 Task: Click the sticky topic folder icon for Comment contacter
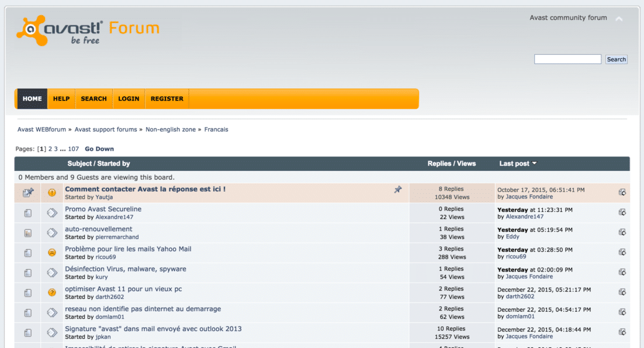28,193
